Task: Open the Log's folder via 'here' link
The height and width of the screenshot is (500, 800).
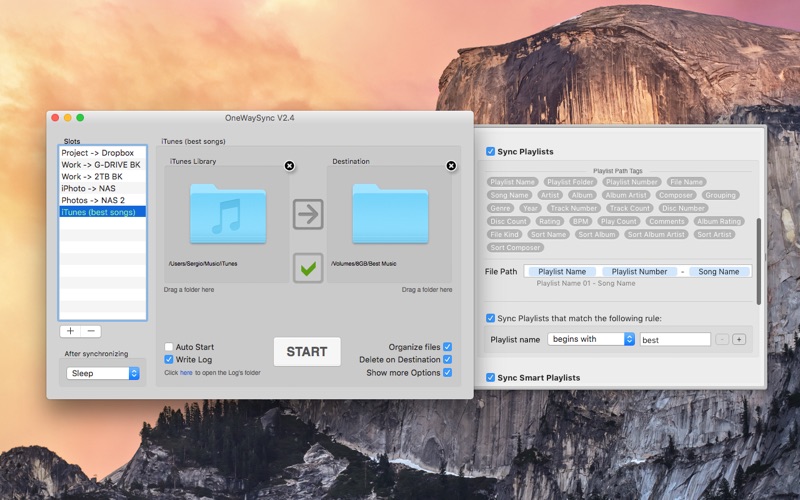Action: point(186,373)
